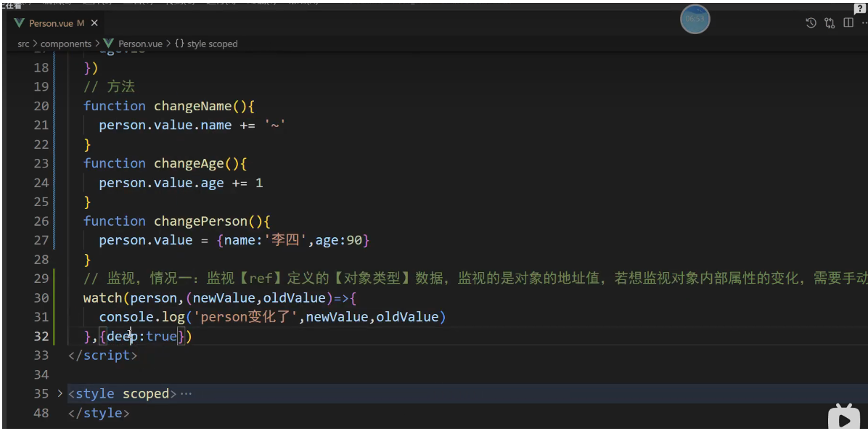Close the Person.vue editor tab
The image size is (868, 431).
[x=94, y=23]
